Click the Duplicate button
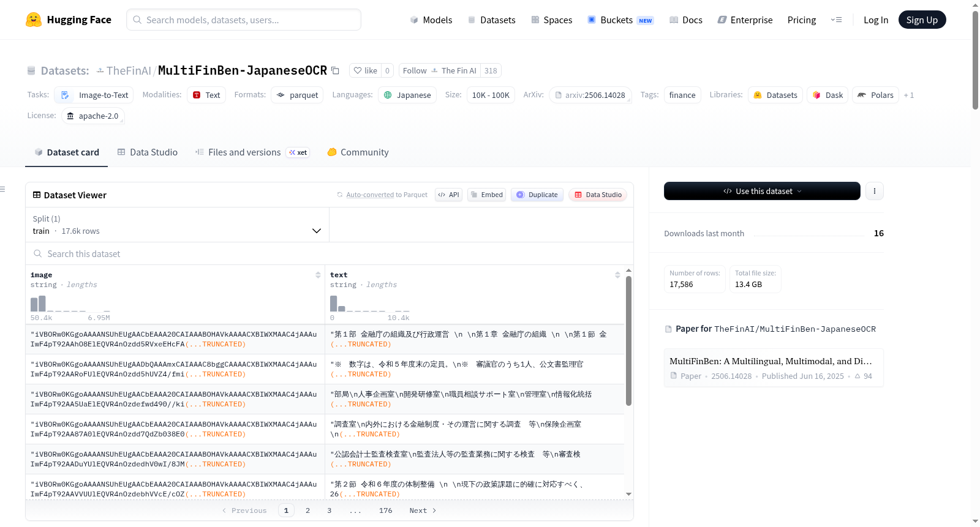The image size is (980, 527). click(537, 195)
